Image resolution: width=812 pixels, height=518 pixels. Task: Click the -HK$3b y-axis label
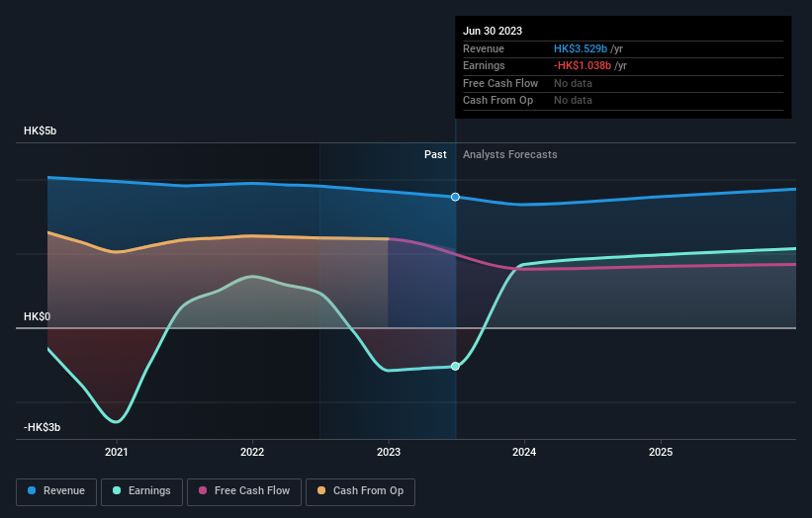pyautogui.click(x=42, y=427)
